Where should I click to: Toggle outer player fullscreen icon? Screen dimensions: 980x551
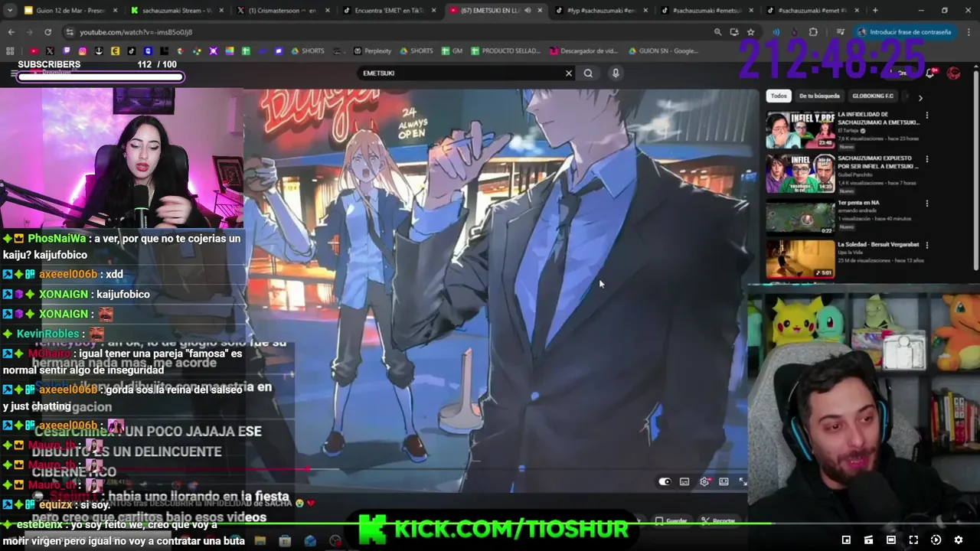[913, 540]
